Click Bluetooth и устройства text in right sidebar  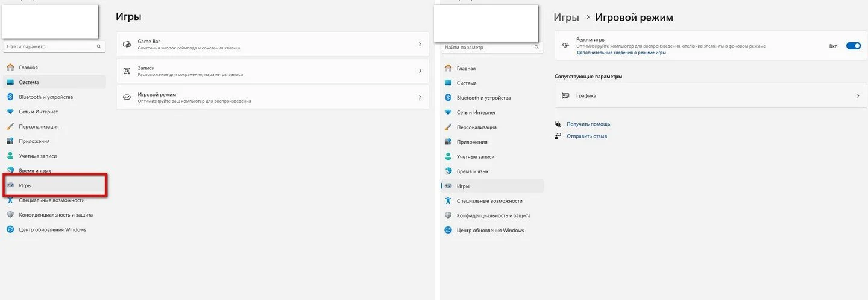point(483,98)
